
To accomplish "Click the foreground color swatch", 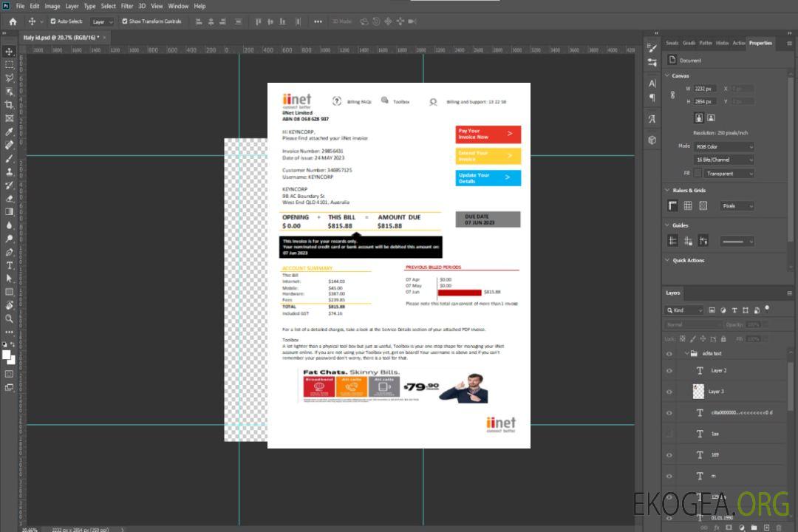I will coord(7,355).
